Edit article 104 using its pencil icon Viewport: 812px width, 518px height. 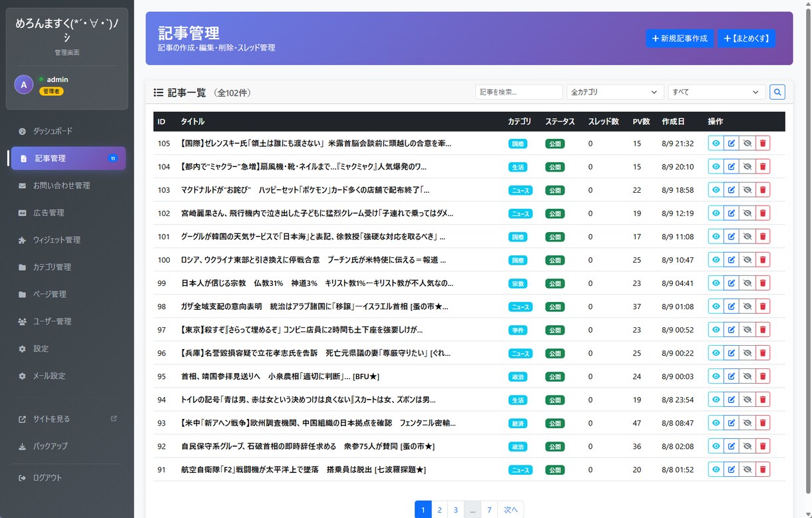[731, 166]
